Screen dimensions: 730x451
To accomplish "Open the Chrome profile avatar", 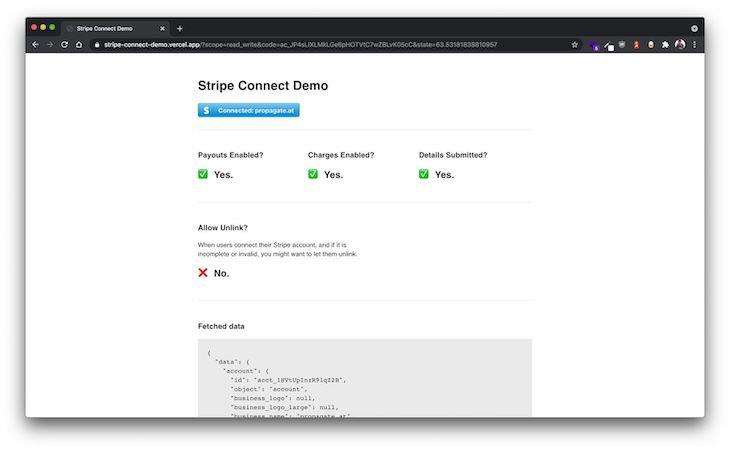I will pyautogui.click(x=680, y=45).
